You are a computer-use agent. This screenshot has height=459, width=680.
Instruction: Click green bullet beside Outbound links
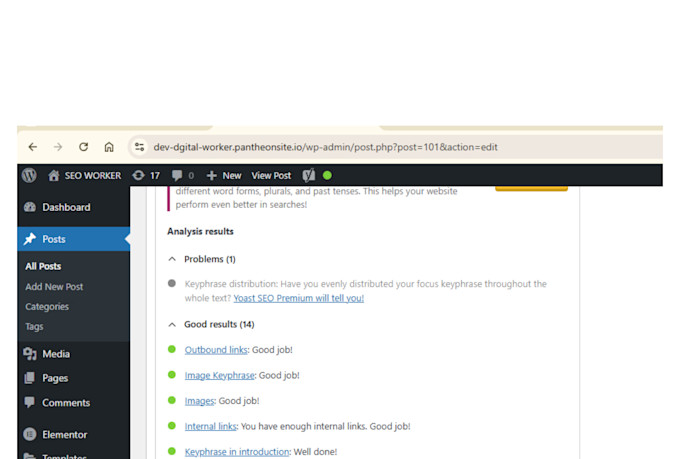pos(172,349)
